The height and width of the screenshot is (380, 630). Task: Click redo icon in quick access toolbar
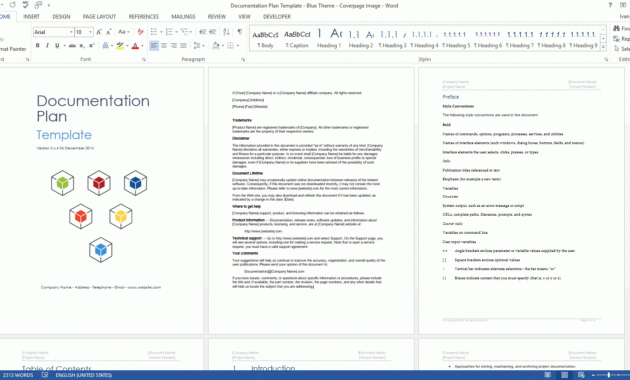click(x=13, y=5)
